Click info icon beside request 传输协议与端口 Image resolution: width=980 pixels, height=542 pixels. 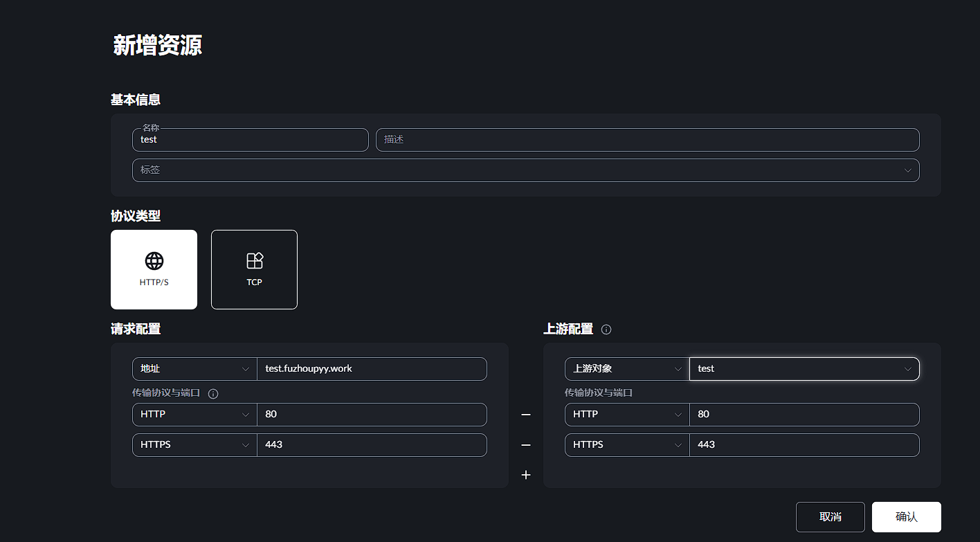[213, 394]
